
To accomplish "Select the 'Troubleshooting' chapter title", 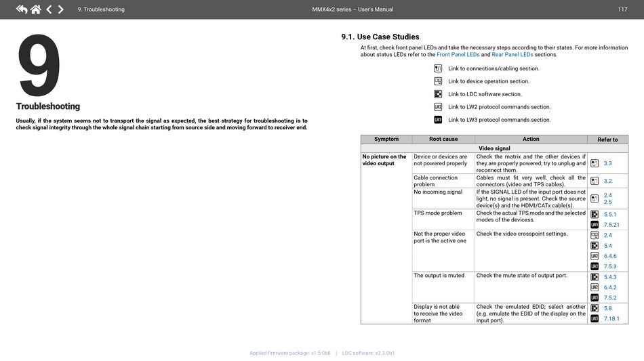I will coord(48,106).
